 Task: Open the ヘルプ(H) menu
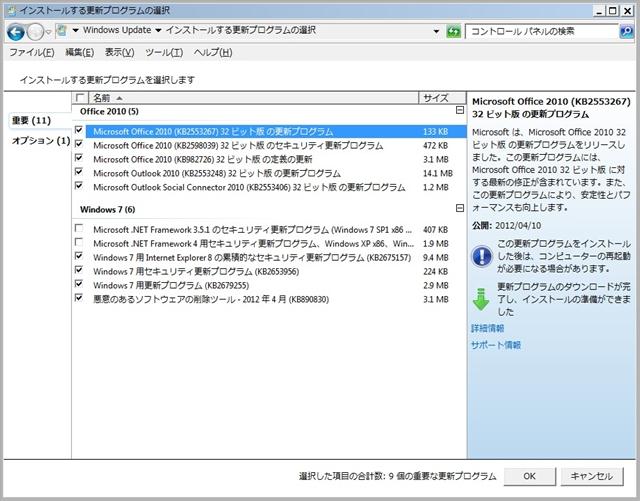click(x=213, y=52)
